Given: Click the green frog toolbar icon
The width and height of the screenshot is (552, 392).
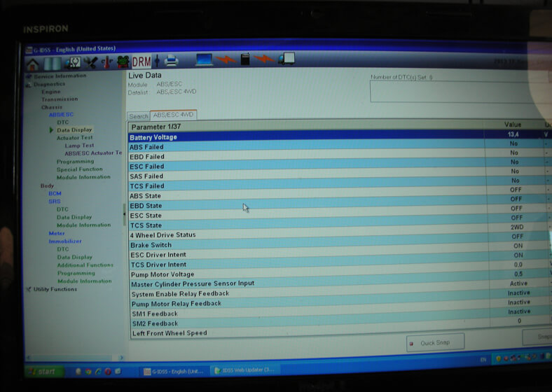Looking at the screenshot, I should pyautogui.click(x=123, y=62).
